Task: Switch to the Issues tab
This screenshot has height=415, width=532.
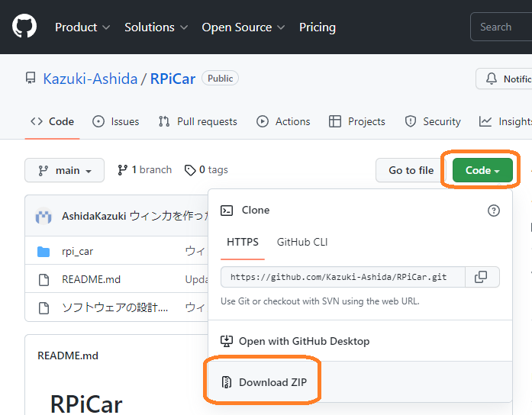Action: tap(116, 121)
